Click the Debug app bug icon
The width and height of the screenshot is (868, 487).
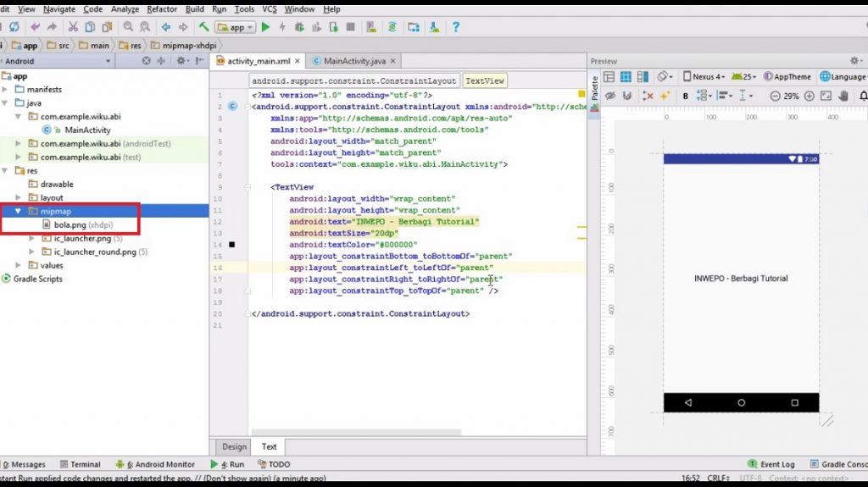[300, 27]
